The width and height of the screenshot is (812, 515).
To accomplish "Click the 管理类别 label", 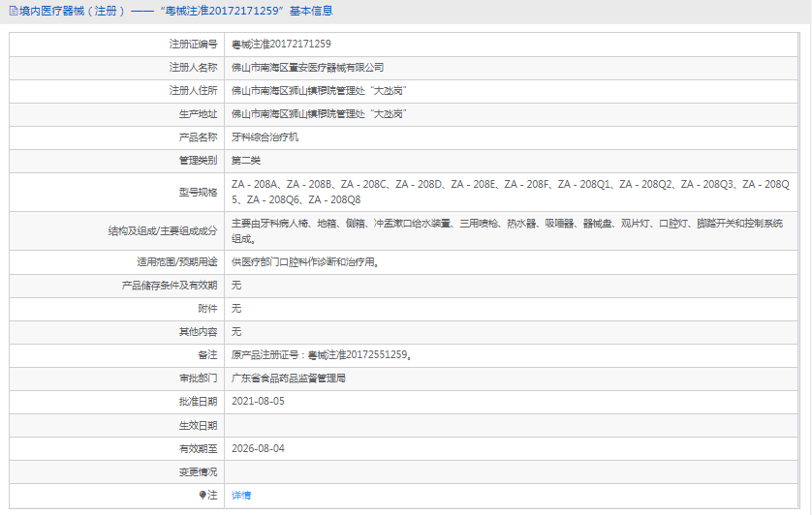I will [199, 161].
